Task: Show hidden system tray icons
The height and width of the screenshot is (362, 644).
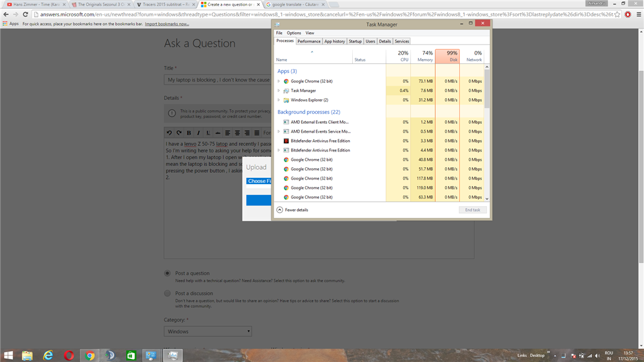Action: pos(555,356)
